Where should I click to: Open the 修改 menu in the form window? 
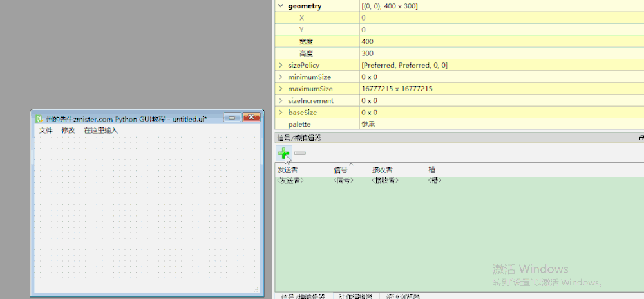[x=69, y=131]
